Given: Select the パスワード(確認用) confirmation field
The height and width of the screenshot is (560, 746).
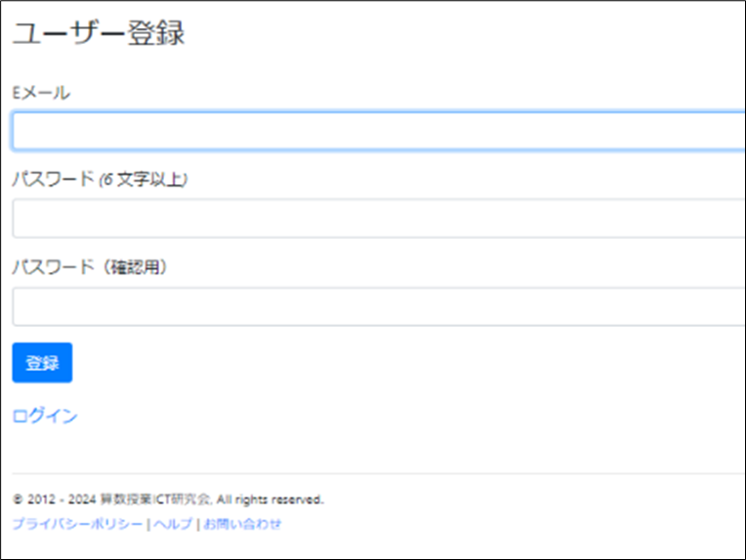Looking at the screenshot, I should tap(379, 306).
